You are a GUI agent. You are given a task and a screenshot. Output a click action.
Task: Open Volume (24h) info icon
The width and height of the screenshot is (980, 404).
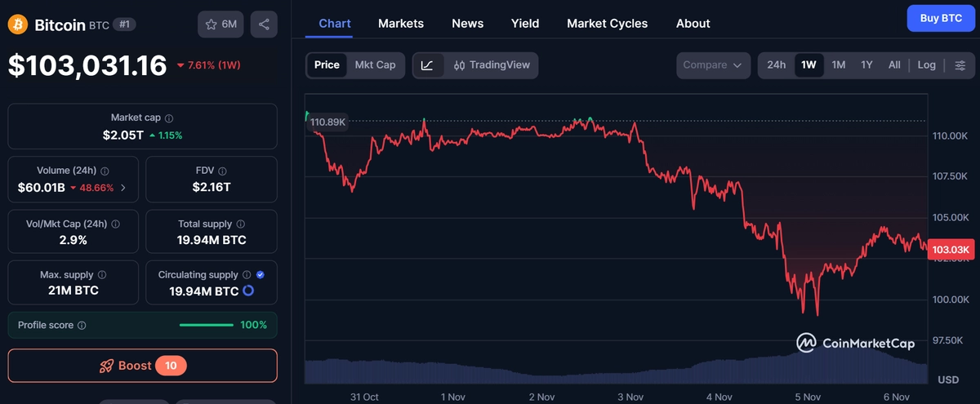(105, 171)
